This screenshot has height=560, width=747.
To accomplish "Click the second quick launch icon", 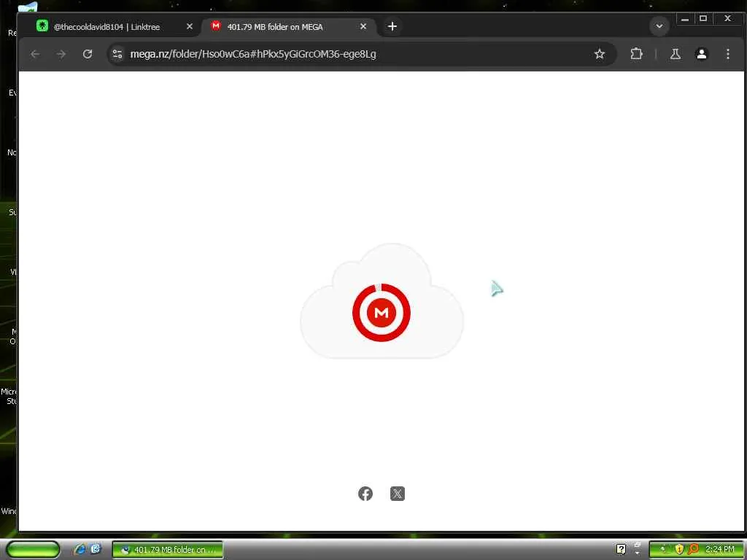I will (x=96, y=549).
